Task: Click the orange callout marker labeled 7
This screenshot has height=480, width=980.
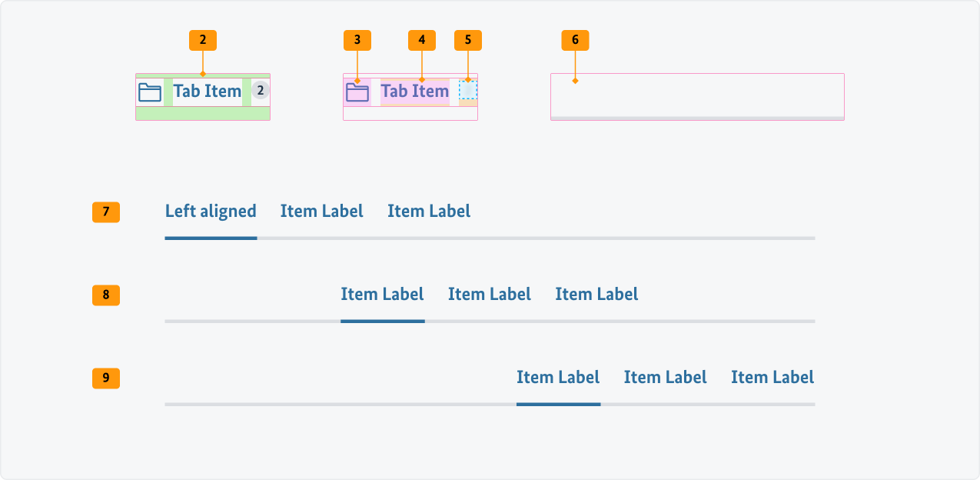Action: (x=105, y=212)
